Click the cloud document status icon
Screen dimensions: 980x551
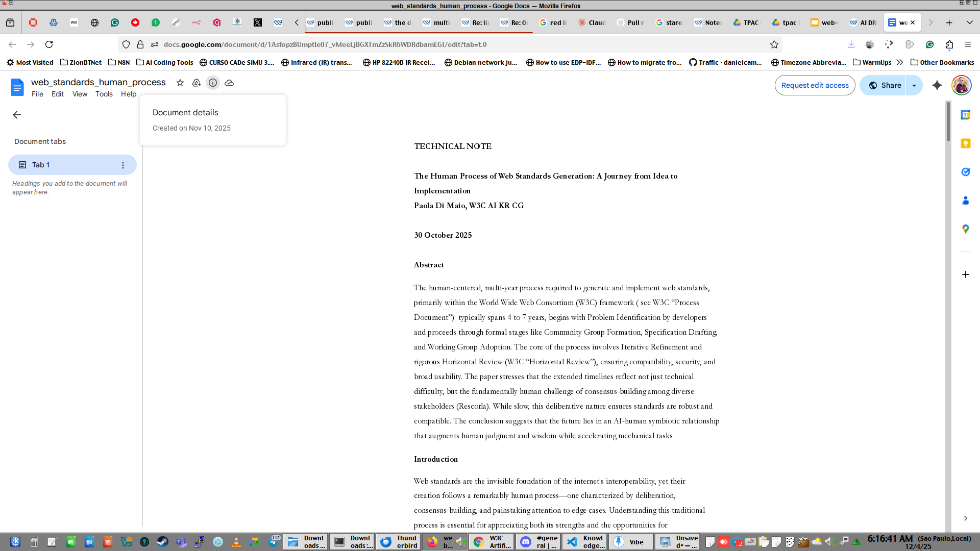tap(229, 83)
